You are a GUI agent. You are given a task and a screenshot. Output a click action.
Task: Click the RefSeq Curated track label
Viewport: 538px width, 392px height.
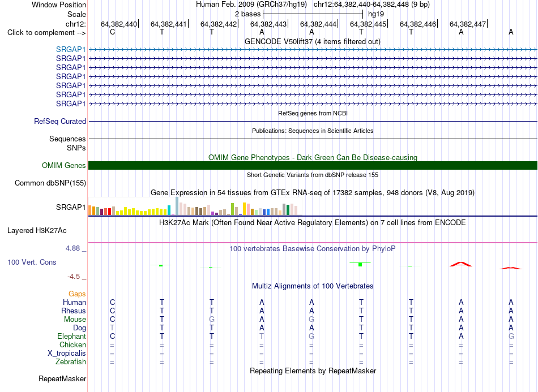(59, 121)
